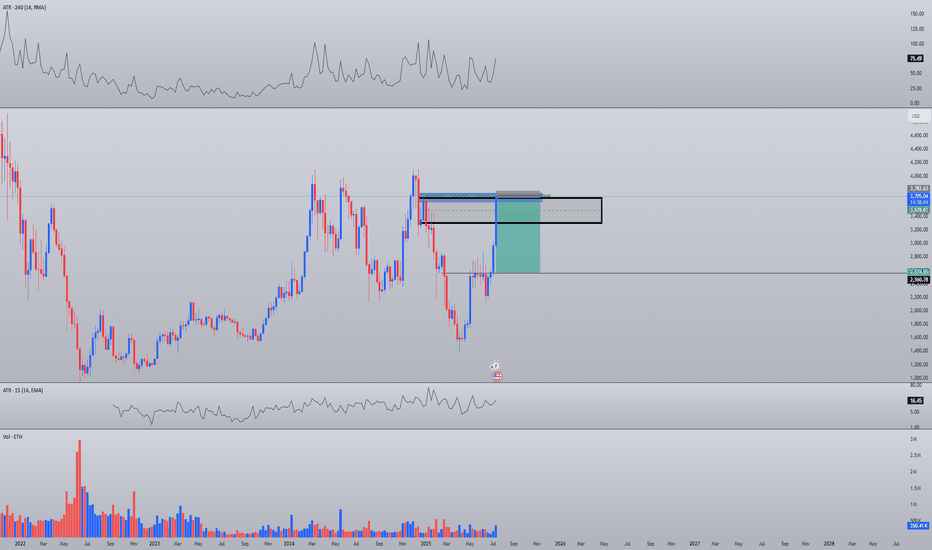Screen dimensions: 932x550
Task: Open the event marker above the US flag icon
Action: 495,366
